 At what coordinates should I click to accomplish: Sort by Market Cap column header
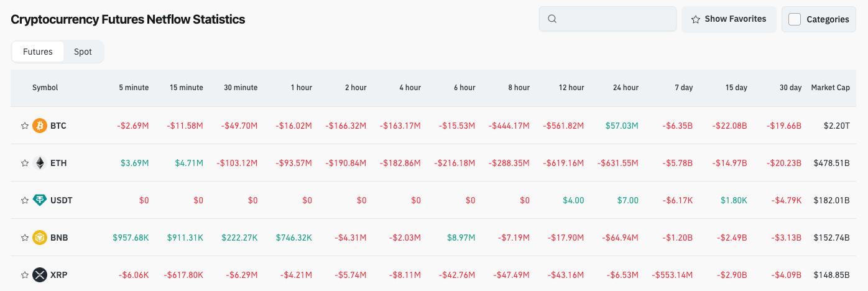coord(830,88)
